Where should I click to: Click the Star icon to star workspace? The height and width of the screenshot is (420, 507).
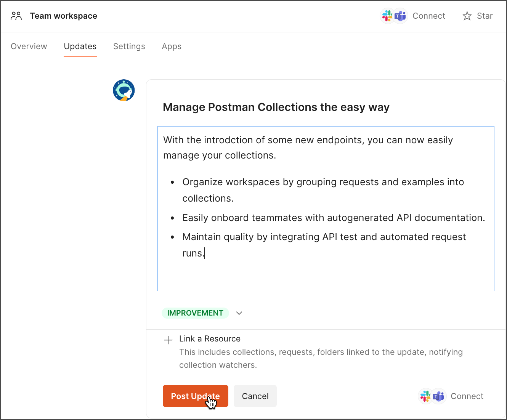coord(467,16)
